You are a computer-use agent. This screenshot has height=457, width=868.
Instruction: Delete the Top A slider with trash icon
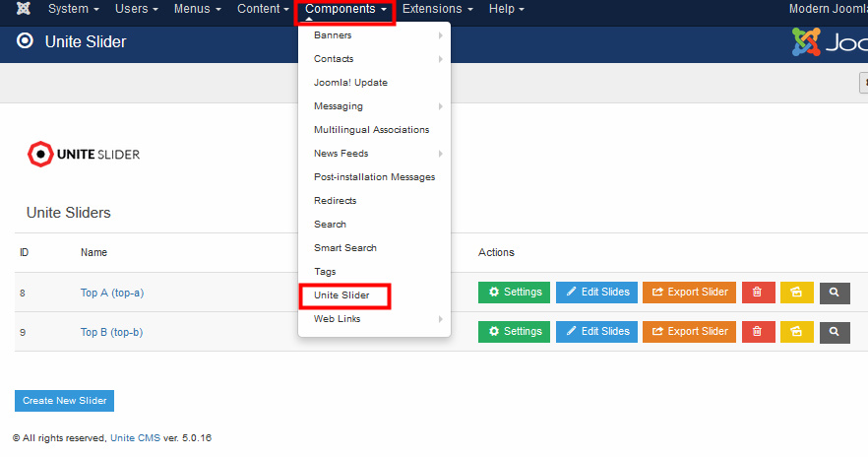click(x=758, y=292)
